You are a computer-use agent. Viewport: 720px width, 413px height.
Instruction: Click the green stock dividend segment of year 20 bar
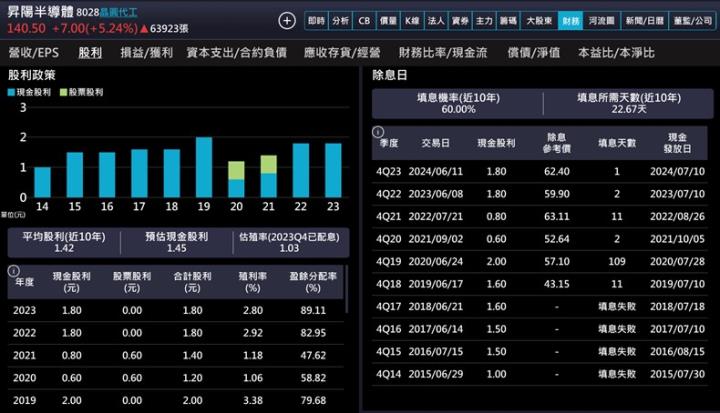tap(236, 170)
